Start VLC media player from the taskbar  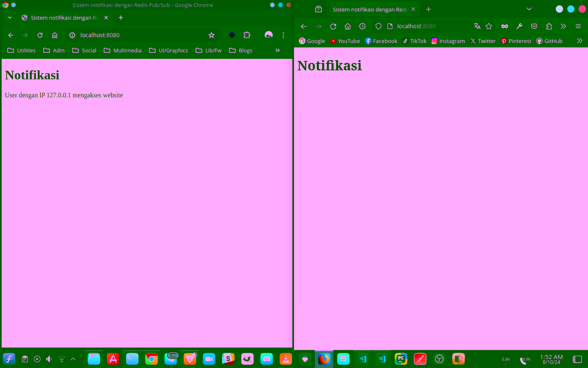(285, 359)
